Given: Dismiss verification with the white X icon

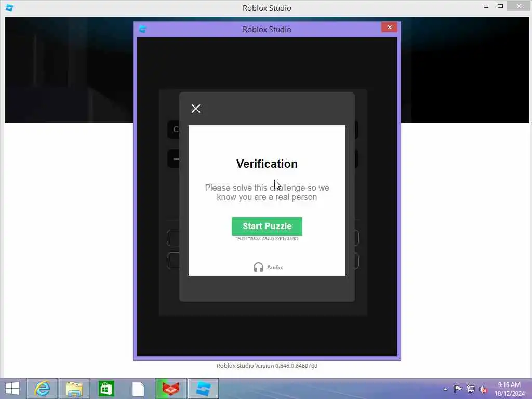Looking at the screenshot, I should click(196, 109).
